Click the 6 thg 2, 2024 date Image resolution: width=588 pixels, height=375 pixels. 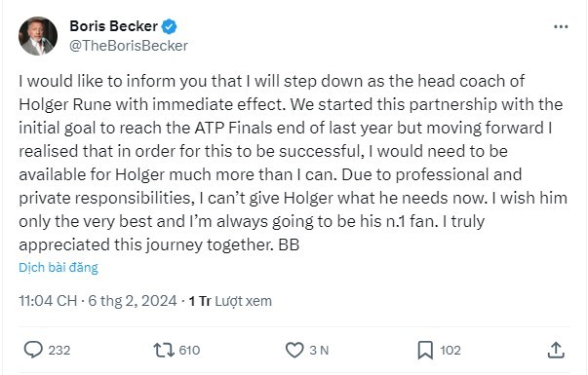(x=132, y=301)
